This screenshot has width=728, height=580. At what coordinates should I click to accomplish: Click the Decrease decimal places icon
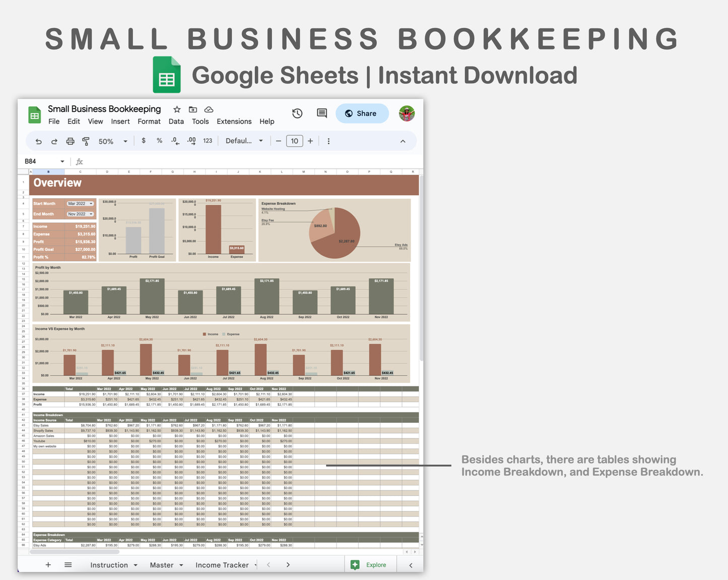[x=175, y=141]
